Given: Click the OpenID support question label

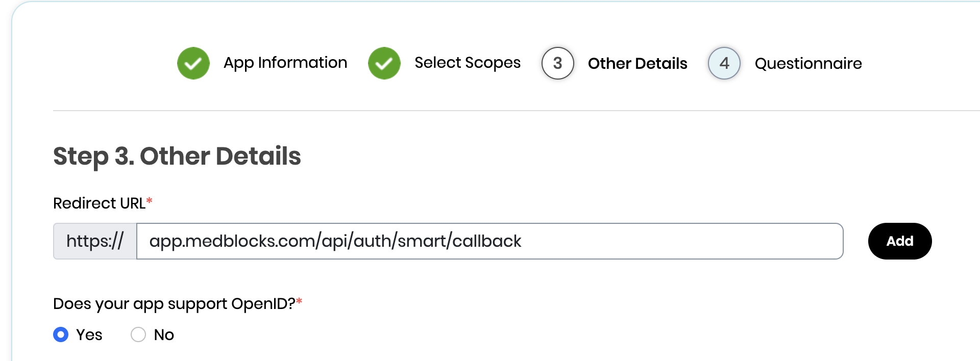Looking at the screenshot, I should [174, 304].
